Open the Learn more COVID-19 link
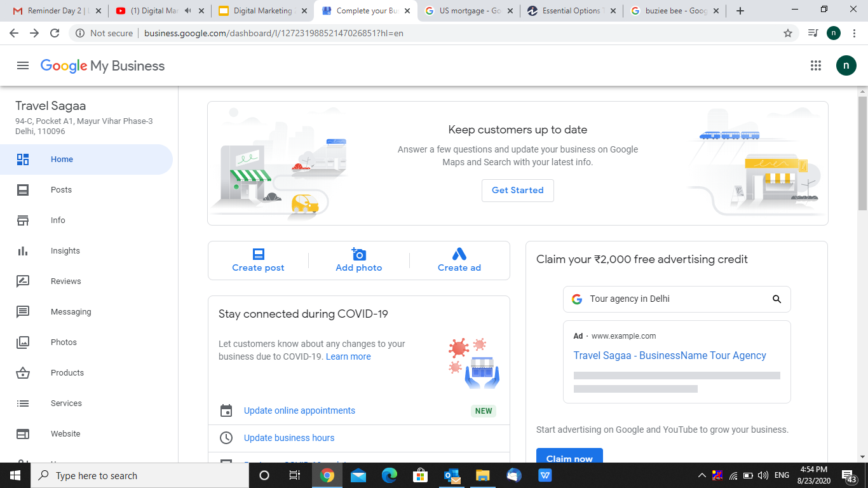 click(x=348, y=356)
